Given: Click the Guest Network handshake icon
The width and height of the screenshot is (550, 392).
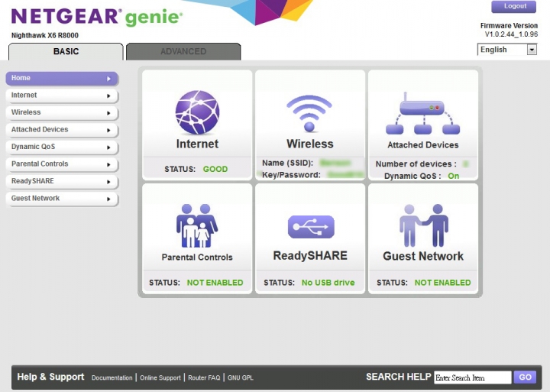Looking at the screenshot, I should pyautogui.click(x=424, y=225).
